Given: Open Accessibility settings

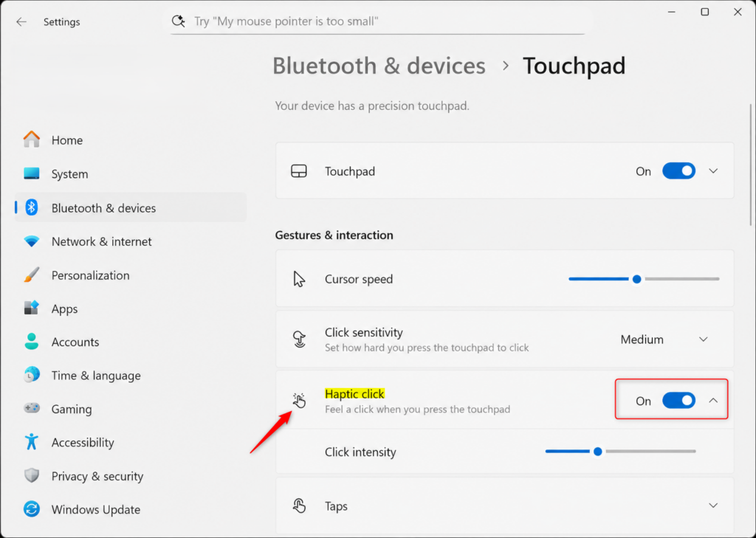Looking at the screenshot, I should [x=130, y=442].
